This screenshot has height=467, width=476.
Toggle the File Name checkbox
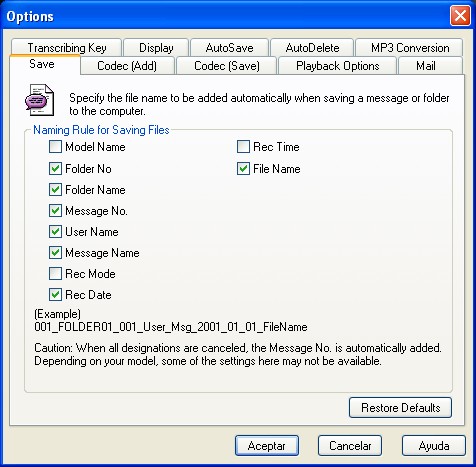pos(243,169)
